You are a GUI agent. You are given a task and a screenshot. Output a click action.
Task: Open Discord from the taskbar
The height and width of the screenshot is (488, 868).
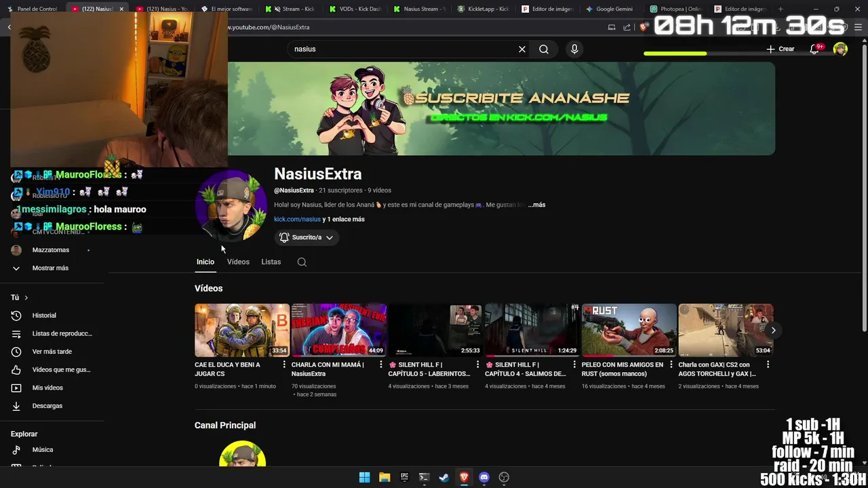pos(484,477)
